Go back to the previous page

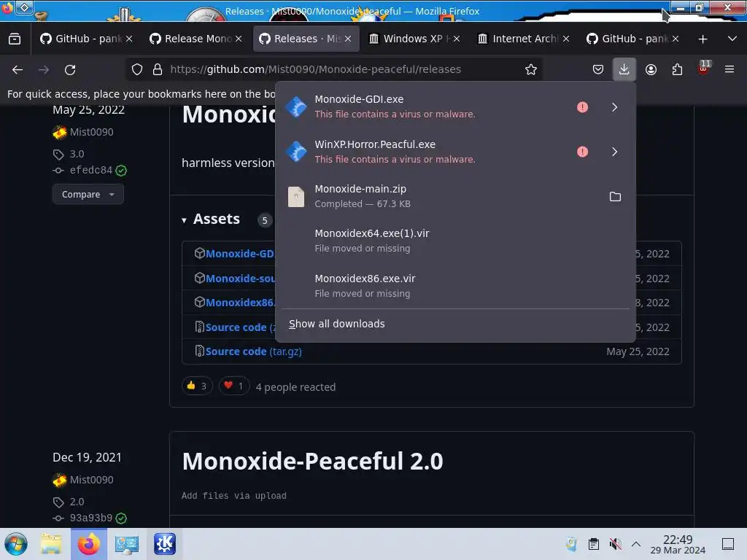(x=18, y=70)
